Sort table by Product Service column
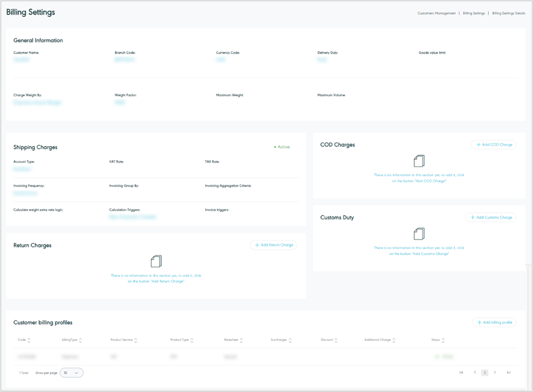Screen dimensions: 533x392 tap(136, 340)
